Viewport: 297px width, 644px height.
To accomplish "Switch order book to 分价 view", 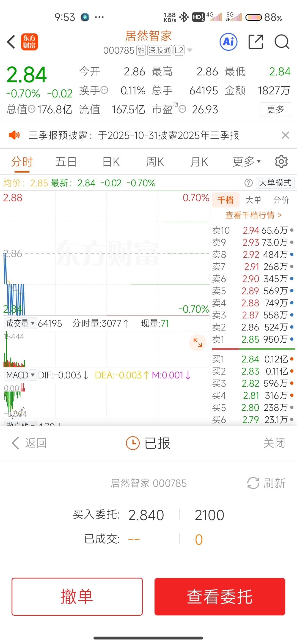I will [281, 200].
